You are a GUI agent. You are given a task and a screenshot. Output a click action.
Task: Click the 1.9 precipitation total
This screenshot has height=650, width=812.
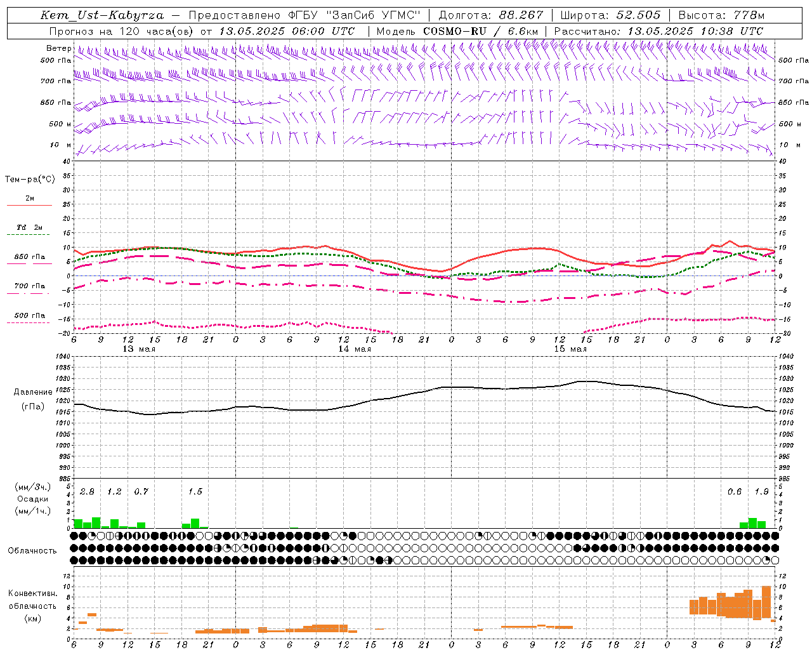click(761, 492)
